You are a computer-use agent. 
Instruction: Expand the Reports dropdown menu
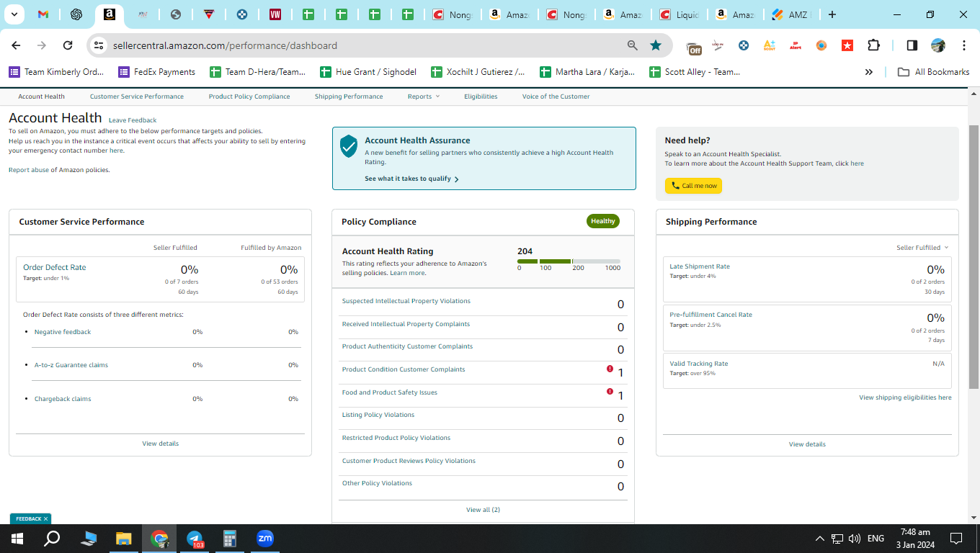423,96
